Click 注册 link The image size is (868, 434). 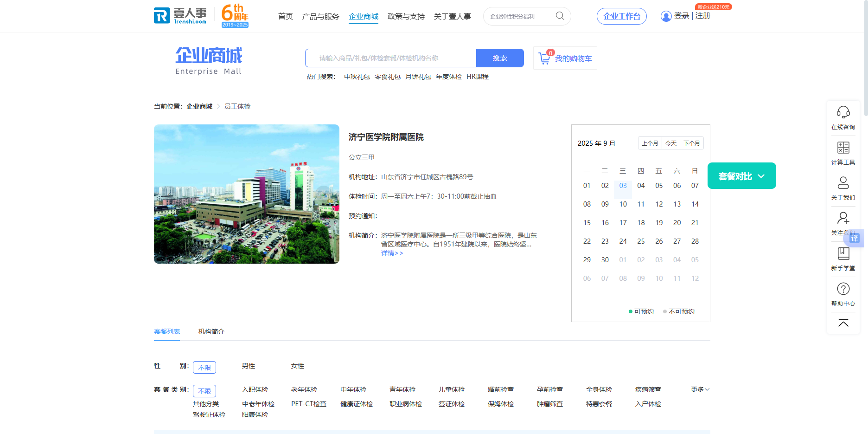[703, 16]
